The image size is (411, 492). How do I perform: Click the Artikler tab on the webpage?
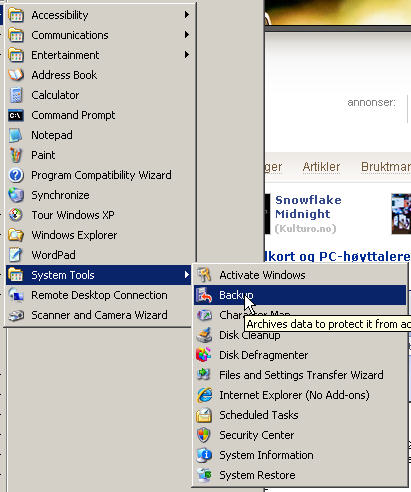(321, 167)
